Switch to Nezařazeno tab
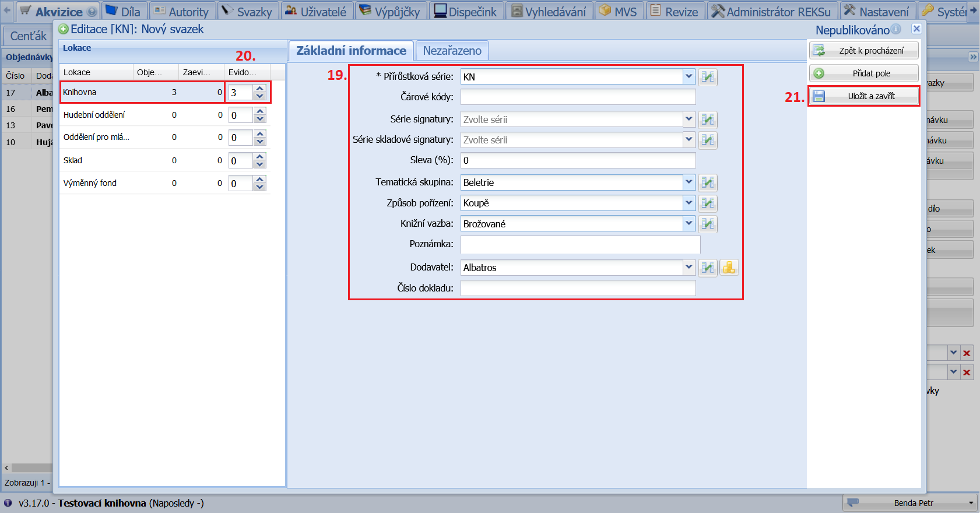This screenshot has height=513, width=980. pyautogui.click(x=452, y=51)
